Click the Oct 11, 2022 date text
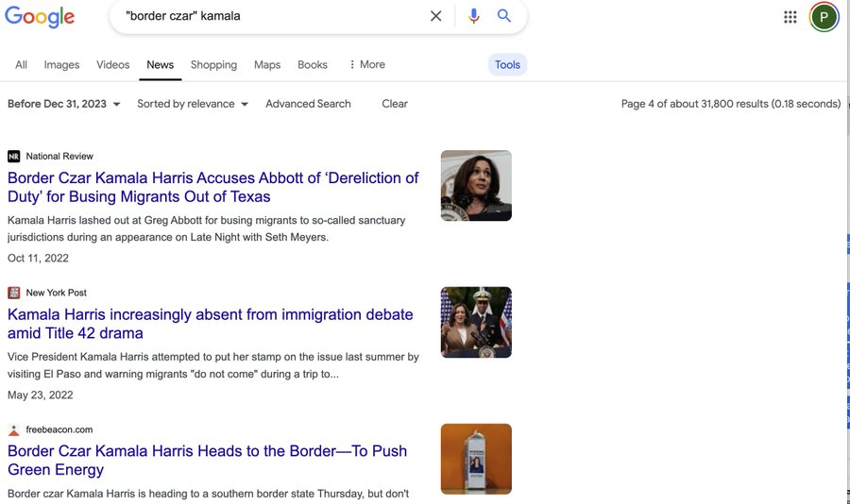Image resolution: width=850 pixels, height=504 pixels. coord(38,258)
